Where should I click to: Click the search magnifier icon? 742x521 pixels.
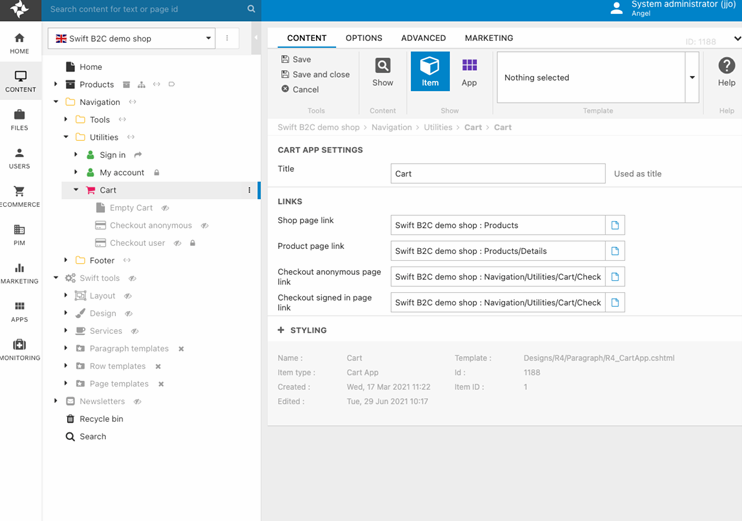251,9
